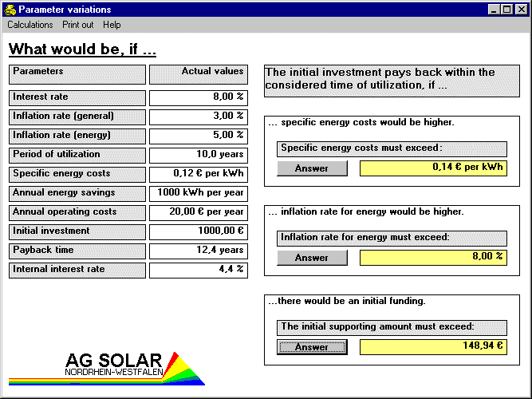Click 'Inflation rate for energy must exceed:' label

pyautogui.click(x=392, y=239)
